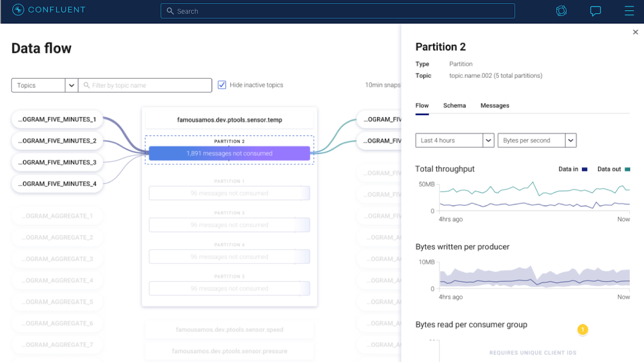Viewport: 644px width, 362px height.
Task: Open the Last 4 hours dropdown
Action: pyautogui.click(x=455, y=140)
